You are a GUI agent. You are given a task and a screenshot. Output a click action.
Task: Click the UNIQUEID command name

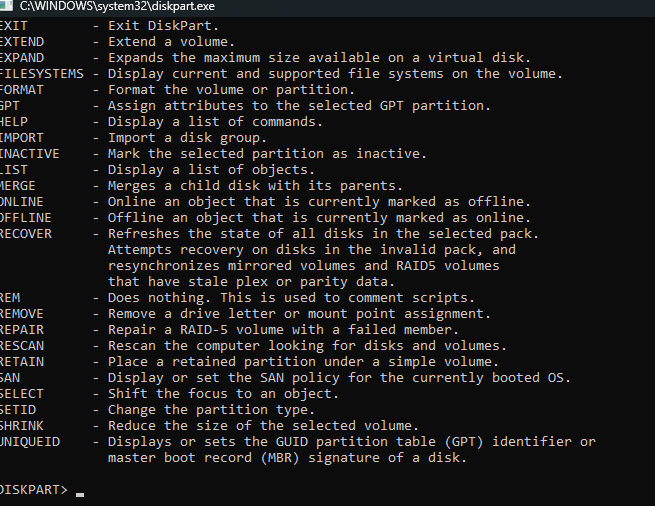click(30, 442)
